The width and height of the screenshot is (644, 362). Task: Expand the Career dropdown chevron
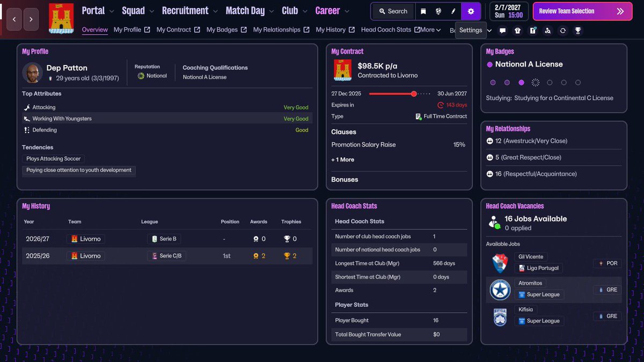(x=347, y=11)
